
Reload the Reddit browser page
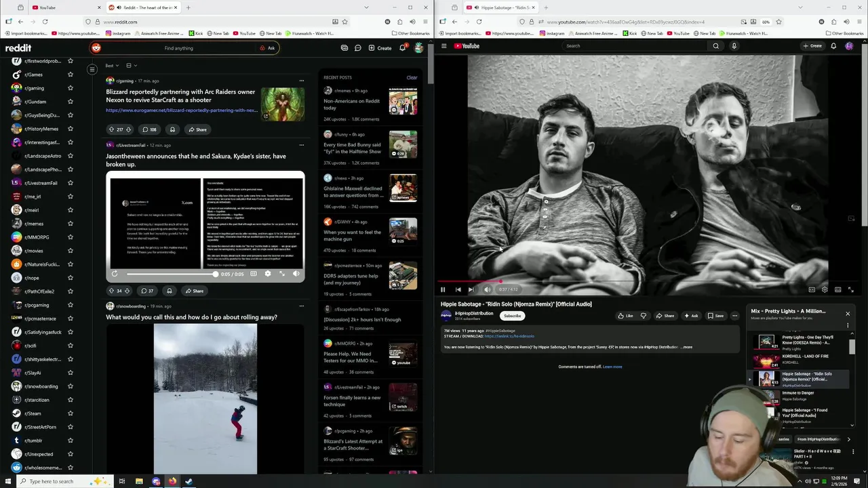[45, 22]
